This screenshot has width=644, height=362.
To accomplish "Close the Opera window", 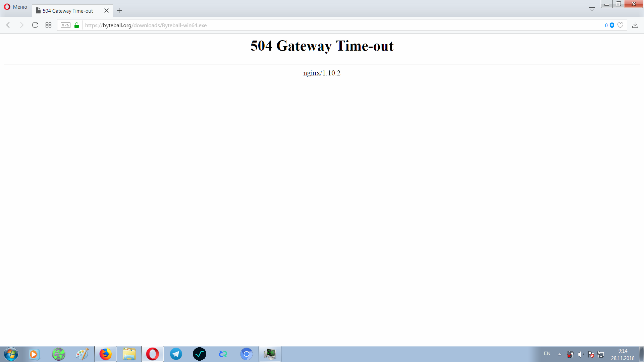I will tap(634, 4).
